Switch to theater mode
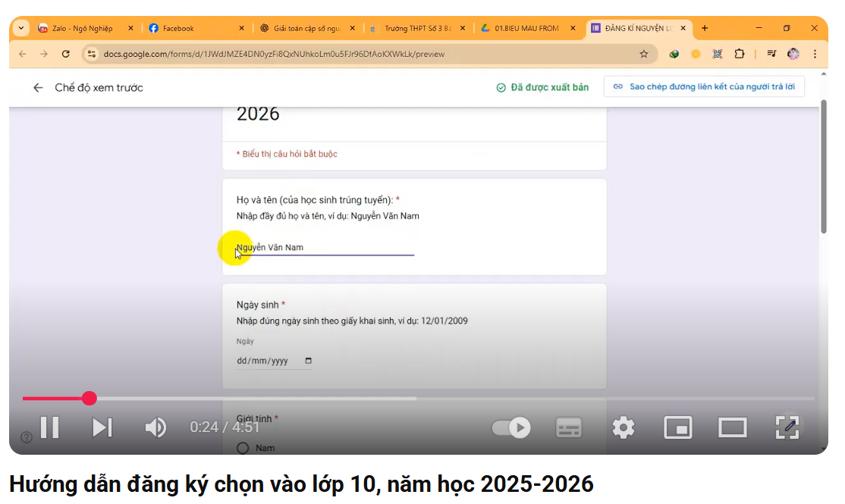The height and width of the screenshot is (504, 845). pyautogui.click(x=733, y=427)
